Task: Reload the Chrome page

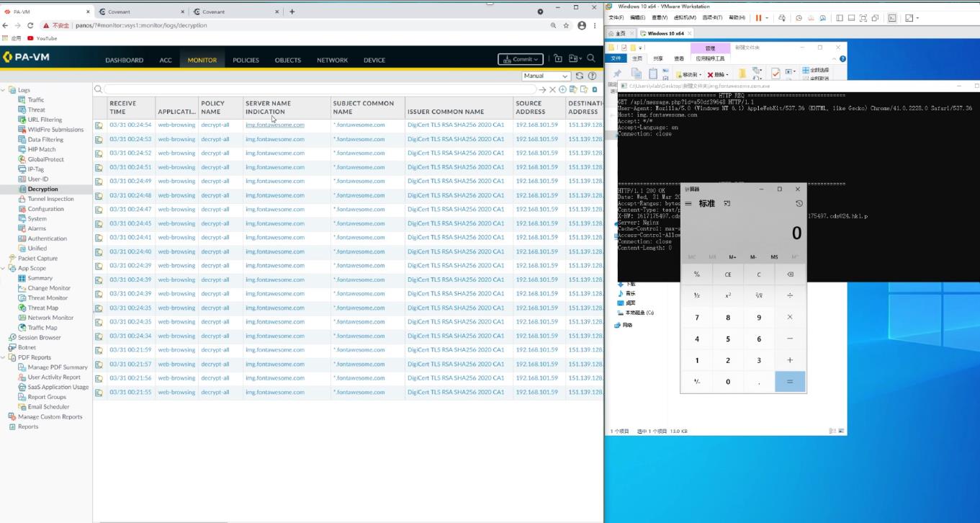Action: click(30, 25)
